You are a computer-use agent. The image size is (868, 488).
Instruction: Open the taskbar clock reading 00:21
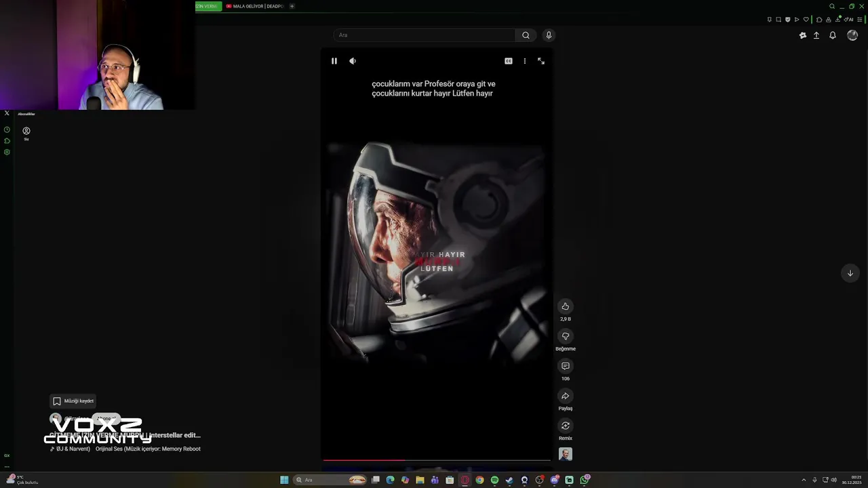pyautogui.click(x=852, y=480)
